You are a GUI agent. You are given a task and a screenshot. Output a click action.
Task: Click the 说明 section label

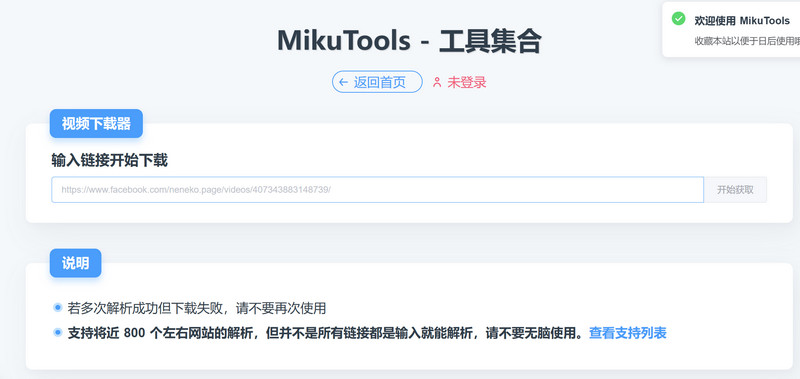pos(76,263)
